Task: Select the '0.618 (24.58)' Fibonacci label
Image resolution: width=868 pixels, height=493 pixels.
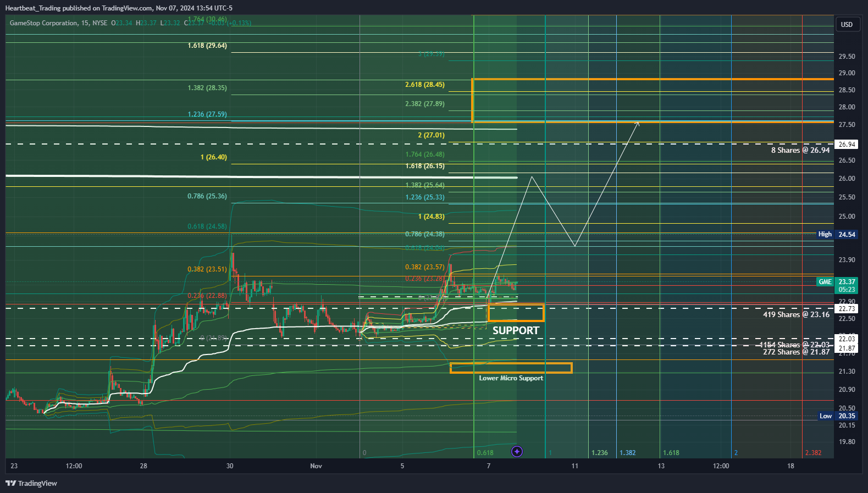Action: [207, 226]
